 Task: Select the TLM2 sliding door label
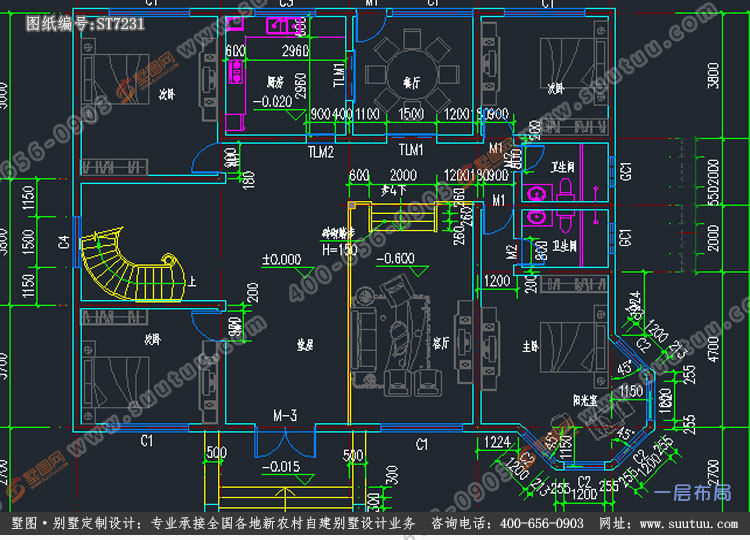coord(321,152)
